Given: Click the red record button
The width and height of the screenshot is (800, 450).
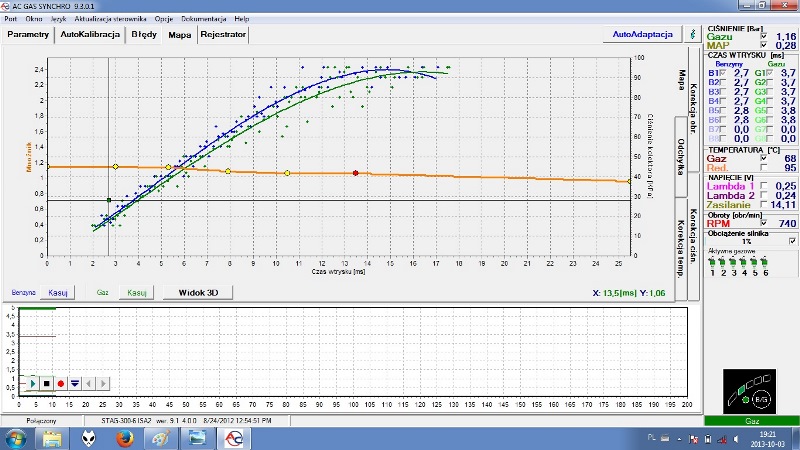Looking at the screenshot, I should [61, 383].
